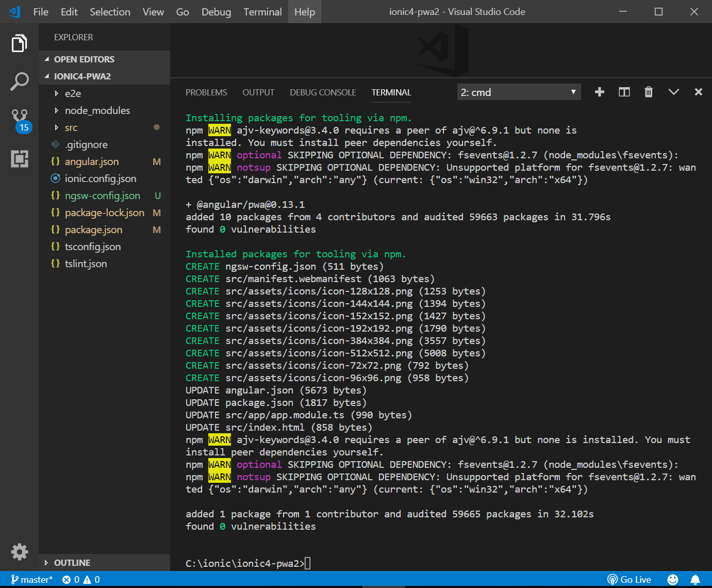This screenshot has width=712, height=588.
Task: Click 'UPDATE package.json (1817 bytes)' terminal line
Action: (x=276, y=403)
